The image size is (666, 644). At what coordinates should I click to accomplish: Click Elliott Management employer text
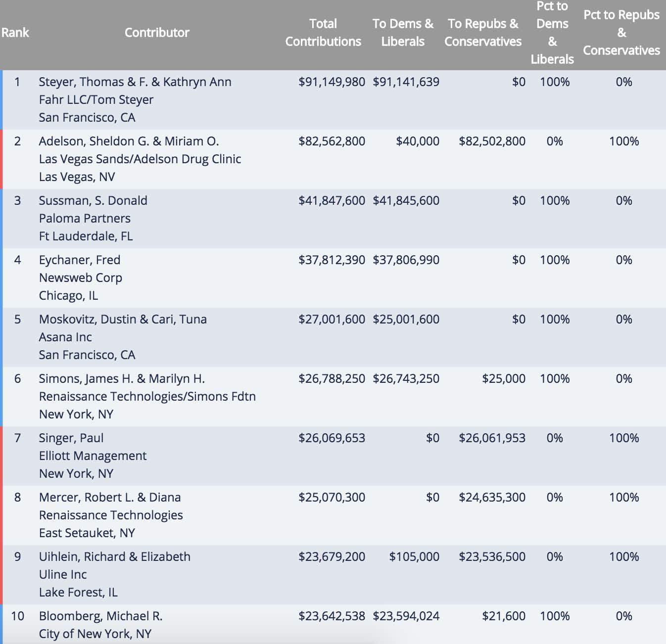93,456
